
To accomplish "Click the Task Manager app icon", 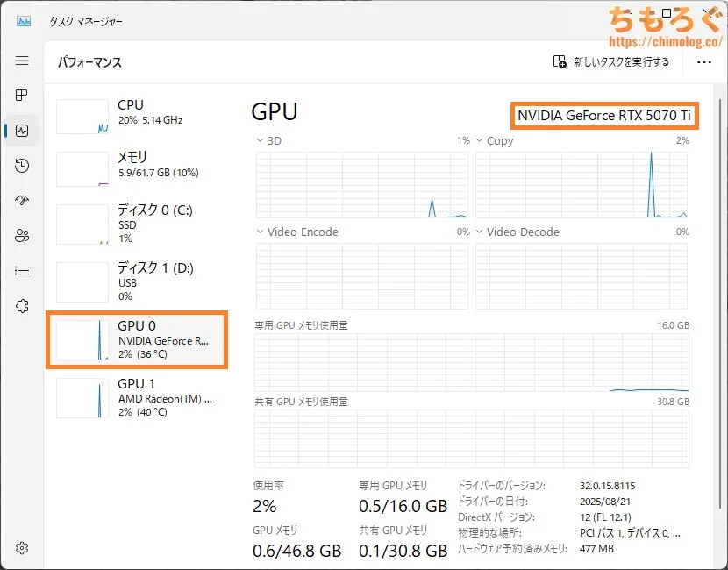I will pos(23,21).
